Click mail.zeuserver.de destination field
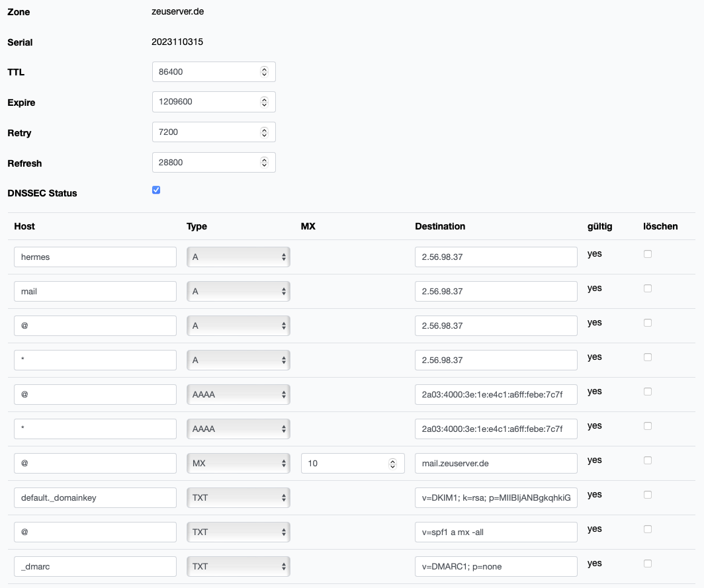Viewport: 704px width, 588px height. [x=496, y=463]
